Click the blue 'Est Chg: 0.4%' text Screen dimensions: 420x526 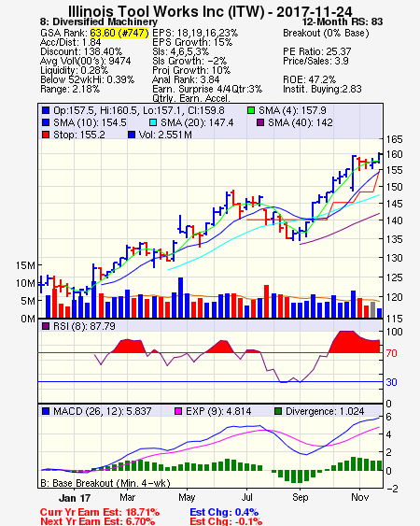(x=224, y=513)
